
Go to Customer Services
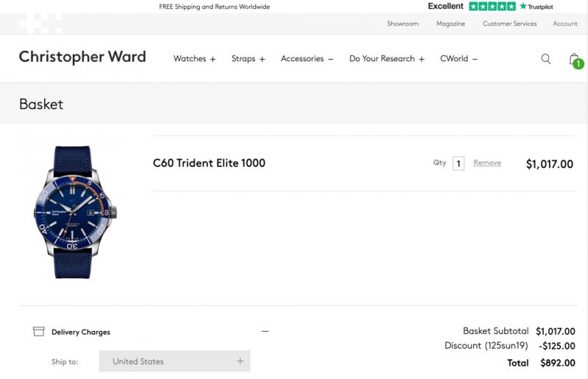tap(509, 24)
